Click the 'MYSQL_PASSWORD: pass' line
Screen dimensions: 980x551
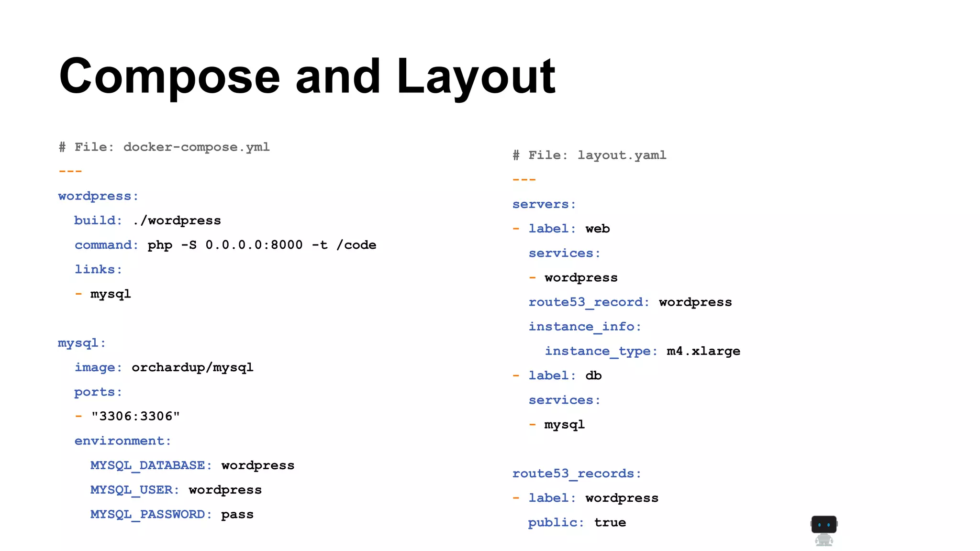pyautogui.click(x=172, y=514)
